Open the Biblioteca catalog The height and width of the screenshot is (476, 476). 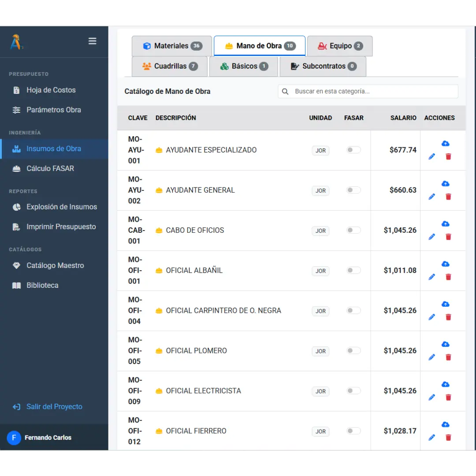[54, 285]
